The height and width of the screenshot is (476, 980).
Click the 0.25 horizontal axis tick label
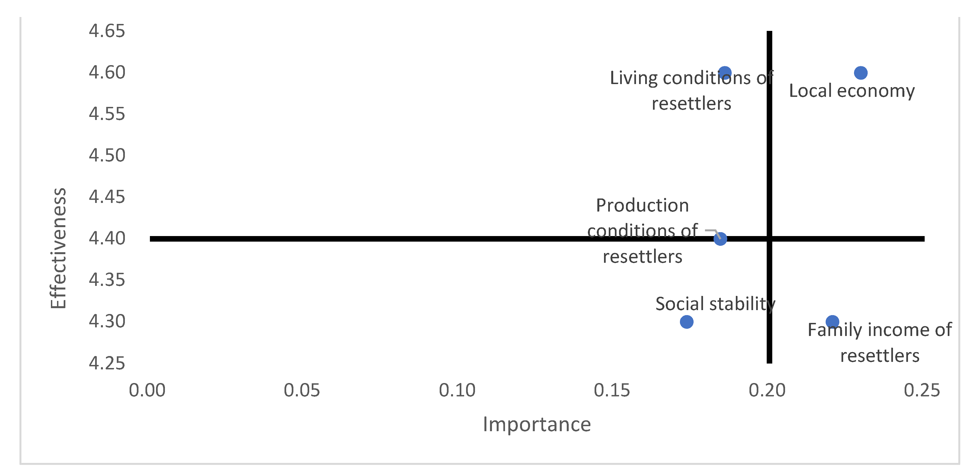tap(922, 390)
